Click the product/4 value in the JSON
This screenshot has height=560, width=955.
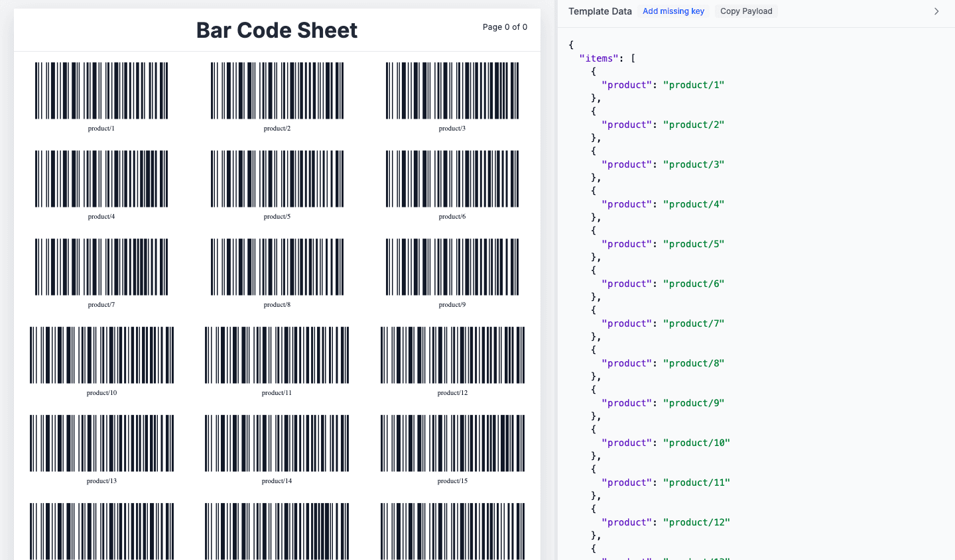tap(694, 203)
